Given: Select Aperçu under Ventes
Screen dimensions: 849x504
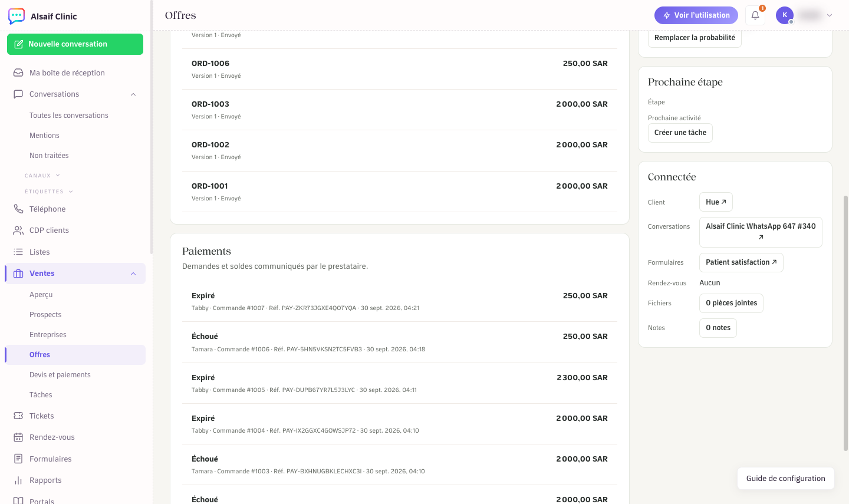Looking at the screenshot, I should pyautogui.click(x=41, y=295).
